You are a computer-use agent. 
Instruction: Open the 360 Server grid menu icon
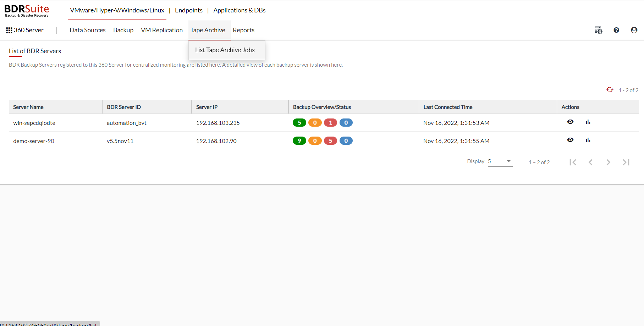pos(9,31)
